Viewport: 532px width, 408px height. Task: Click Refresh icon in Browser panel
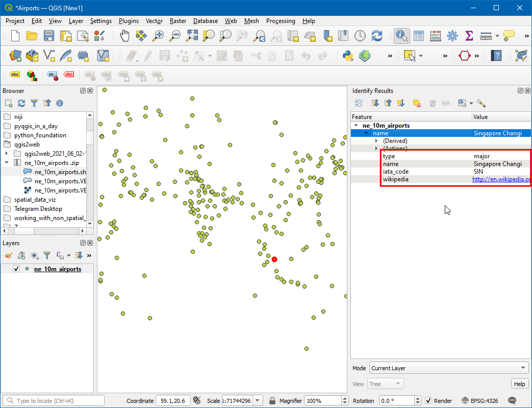click(21, 103)
